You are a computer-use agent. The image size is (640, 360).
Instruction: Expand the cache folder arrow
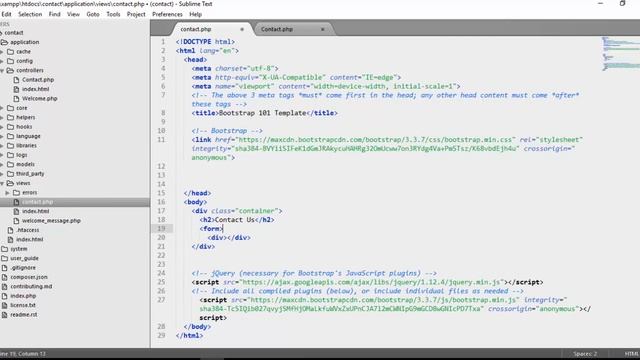(x=2, y=52)
